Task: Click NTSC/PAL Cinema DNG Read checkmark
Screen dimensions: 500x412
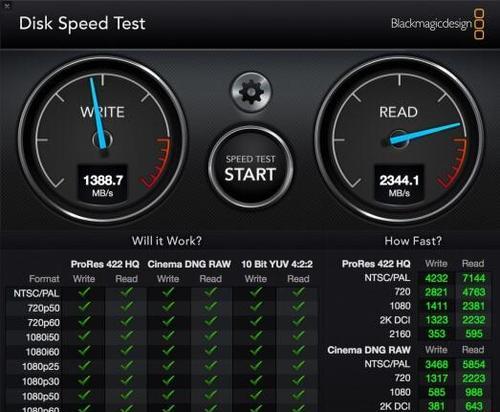Action: (x=211, y=292)
